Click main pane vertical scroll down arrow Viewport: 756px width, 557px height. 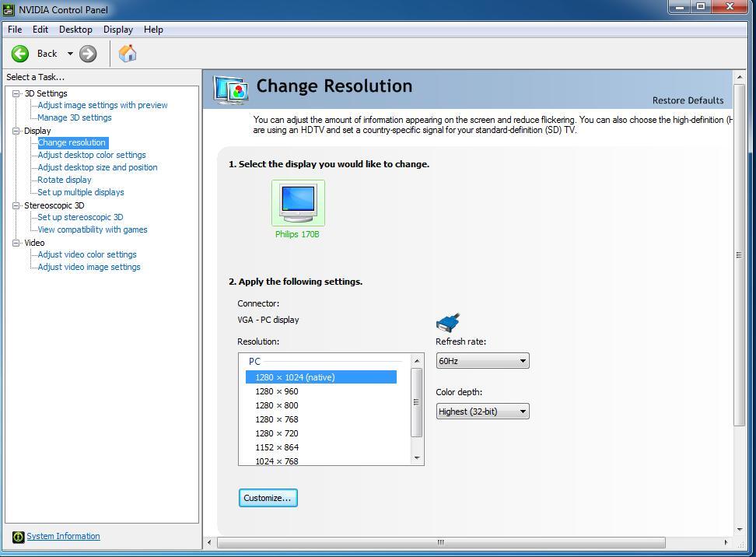pos(739,530)
